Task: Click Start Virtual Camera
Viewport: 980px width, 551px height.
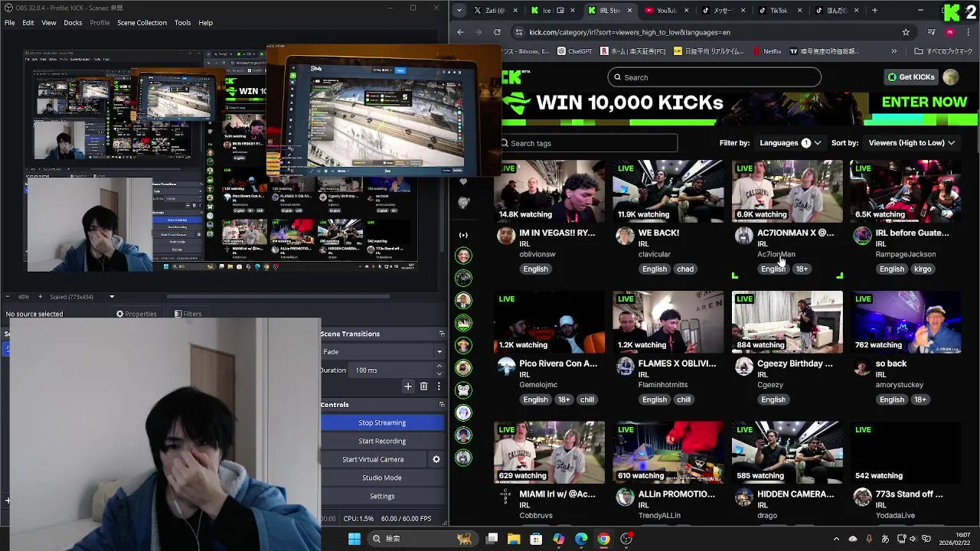Action: point(373,459)
